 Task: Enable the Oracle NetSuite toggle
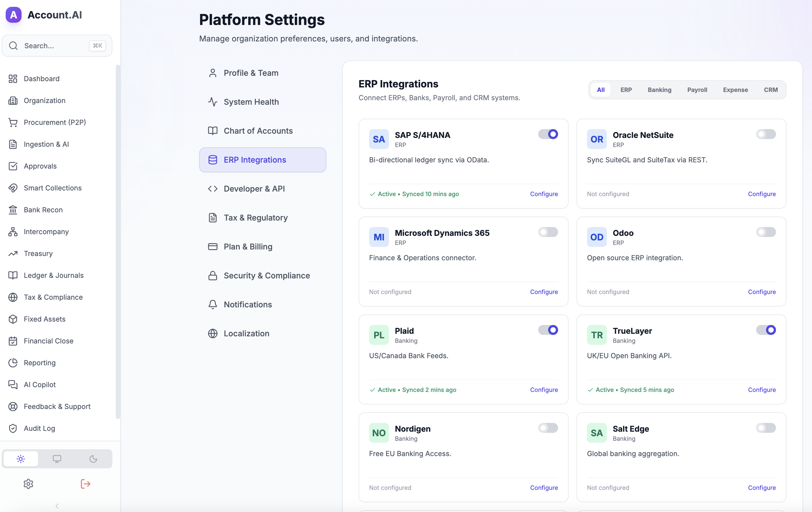765,134
